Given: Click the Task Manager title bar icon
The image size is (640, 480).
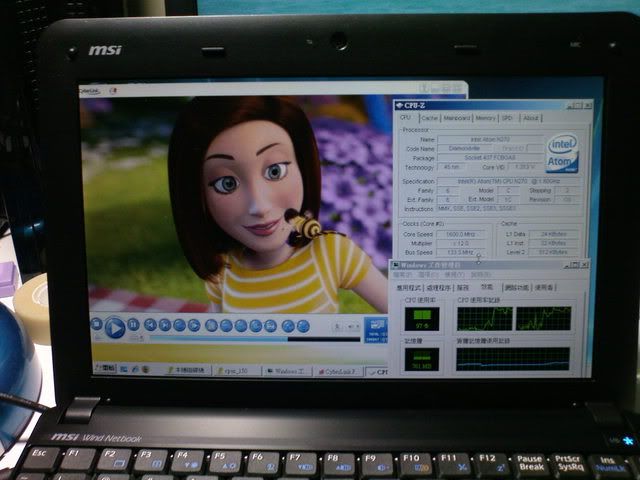Looking at the screenshot, I should [395, 265].
